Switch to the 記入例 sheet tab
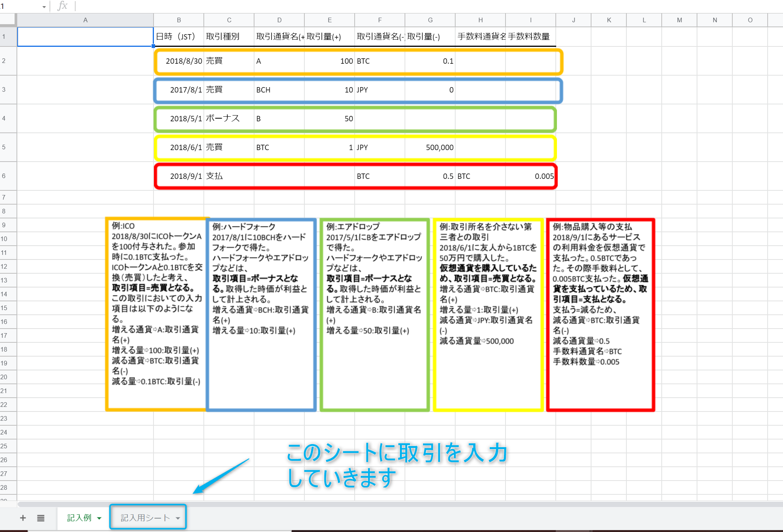The width and height of the screenshot is (783, 532). coord(79,518)
